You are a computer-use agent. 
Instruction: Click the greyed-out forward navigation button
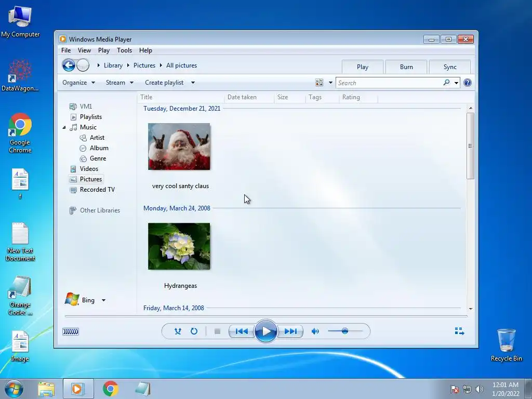pyautogui.click(x=83, y=65)
